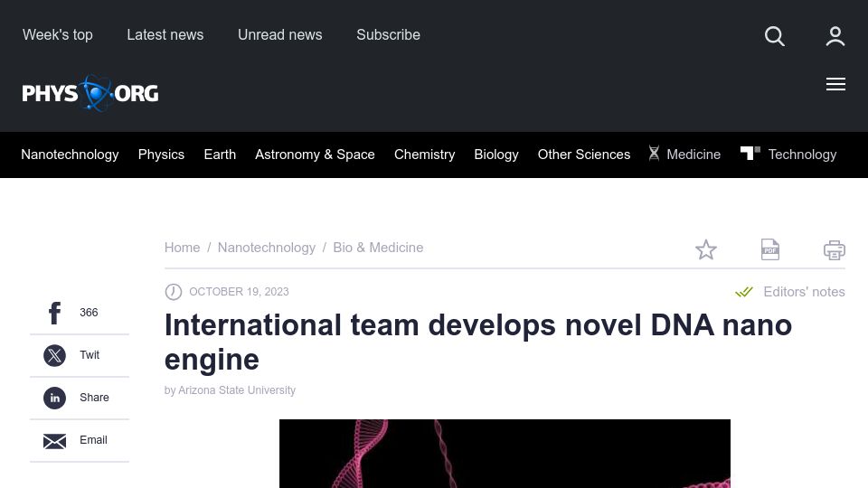Click the Technology section logo icon

[x=750, y=153]
